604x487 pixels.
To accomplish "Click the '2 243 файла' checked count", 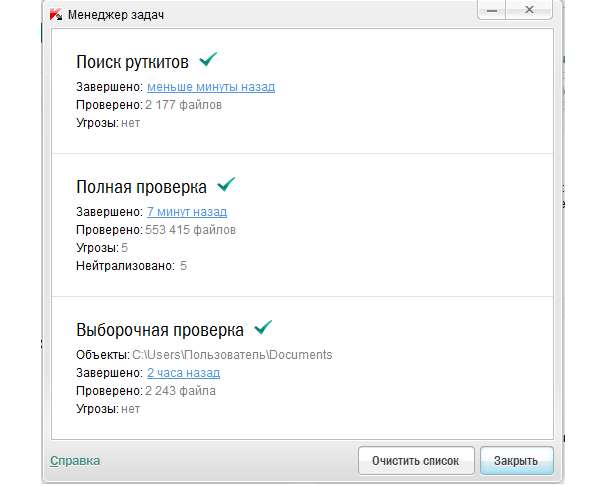I will tap(180, 391).
